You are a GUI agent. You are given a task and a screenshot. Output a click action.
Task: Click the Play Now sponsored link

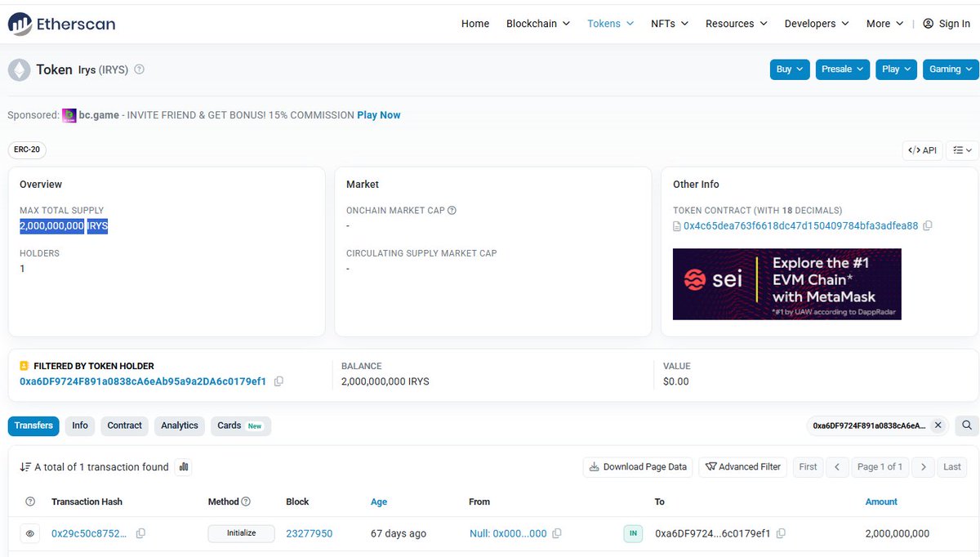[x=379, y=115]
